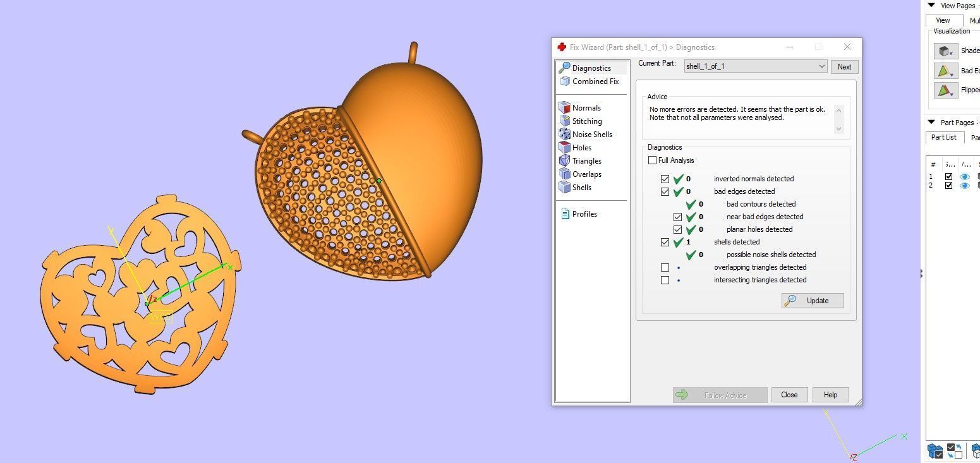
Task: Click the Next button
Action: pyautogui.click(x=844, y=67)
